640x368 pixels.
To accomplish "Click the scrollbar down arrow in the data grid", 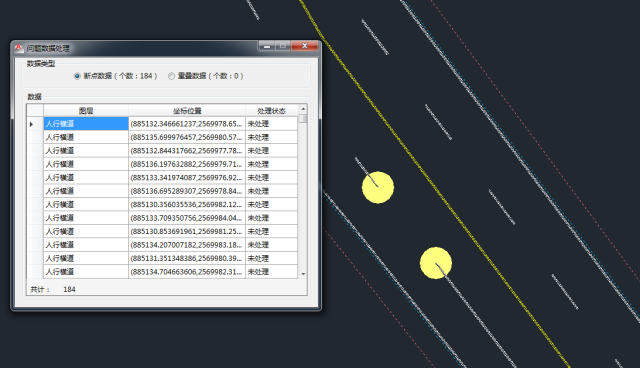I will [303, 274].
